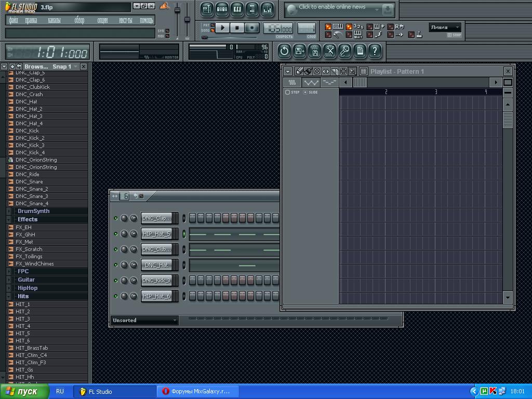Open the Линия snap dropdown
The image size is (532, 399).
point(445,28)
